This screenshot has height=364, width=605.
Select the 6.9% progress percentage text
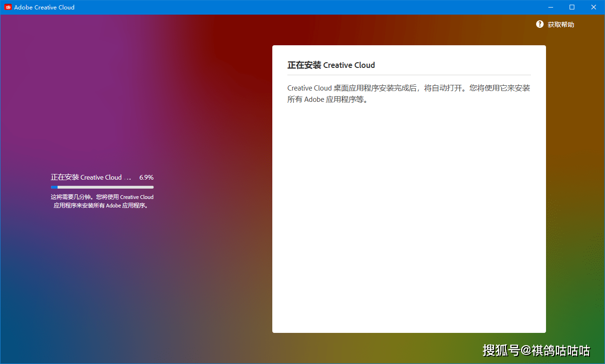coord(146,177)
